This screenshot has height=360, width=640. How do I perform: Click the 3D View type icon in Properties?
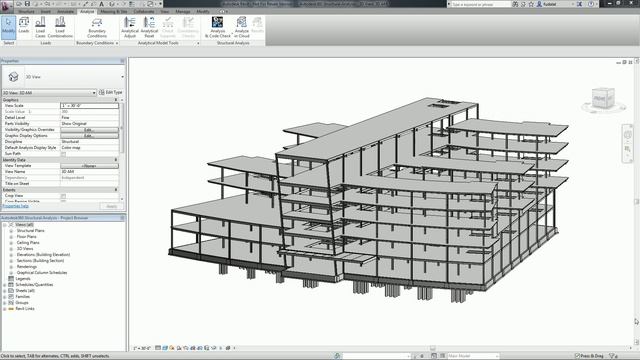(x=13, y=77)
